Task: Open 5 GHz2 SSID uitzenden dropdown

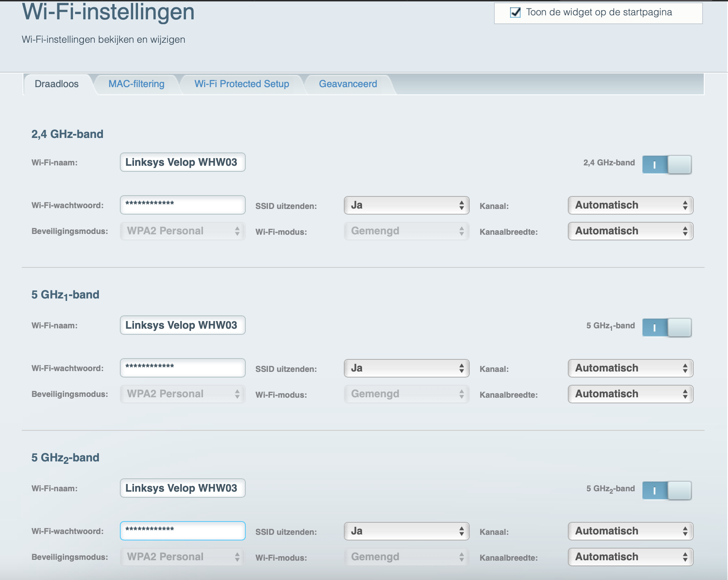Action: [407, 531]
